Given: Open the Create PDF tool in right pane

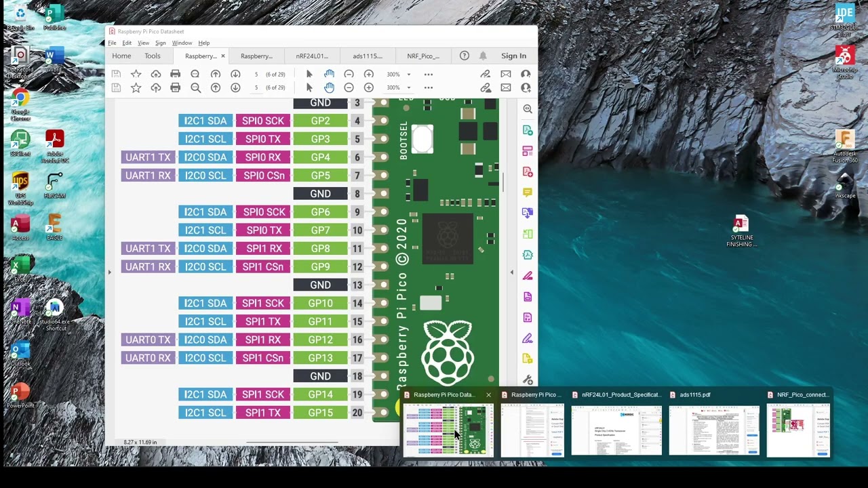Looking at the screenshot, I should coord(528,171).
